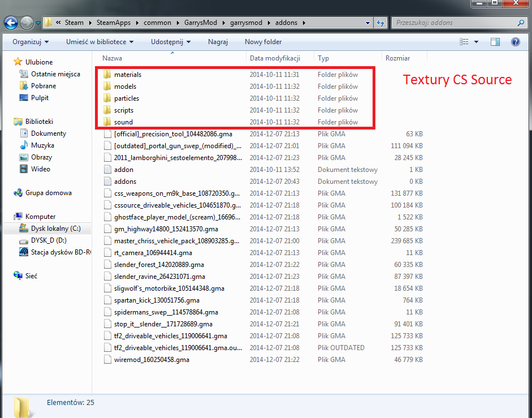Select wiremod_160250458.gma file name
Viewport: 532px width, 418px height.
pos(152,360)
